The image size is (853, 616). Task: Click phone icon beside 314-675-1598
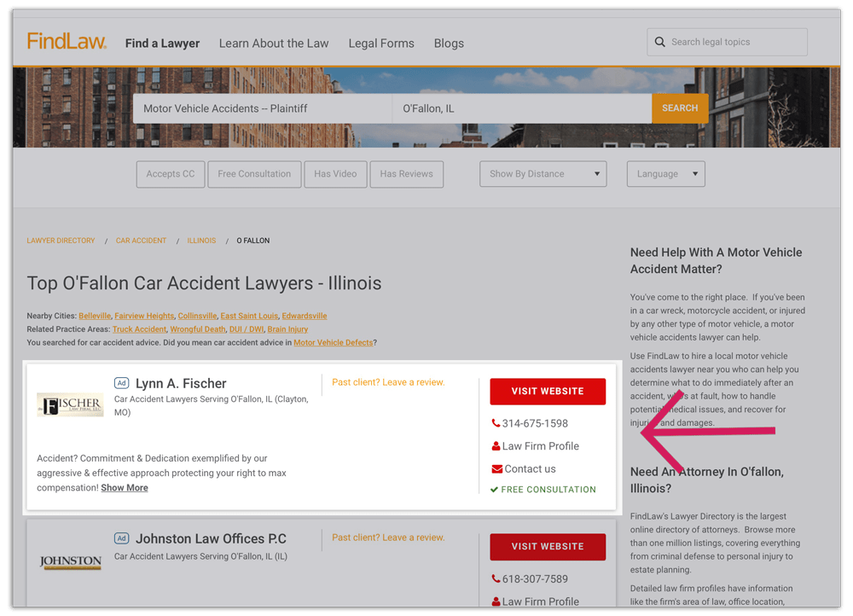coord(496,423)
